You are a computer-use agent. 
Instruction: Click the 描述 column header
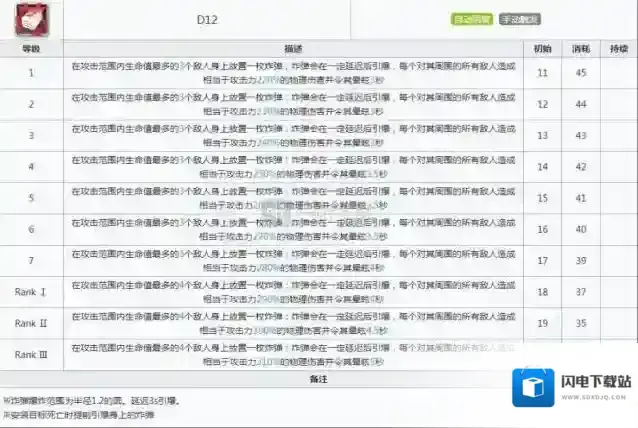click(x=293, y=48)
